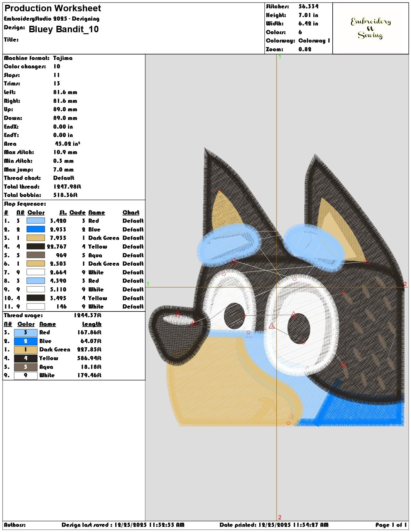This screenshot has height=532, width=411.
Task: Click the min stitch value 0.3 mm
Action: [x=64, y=161]
